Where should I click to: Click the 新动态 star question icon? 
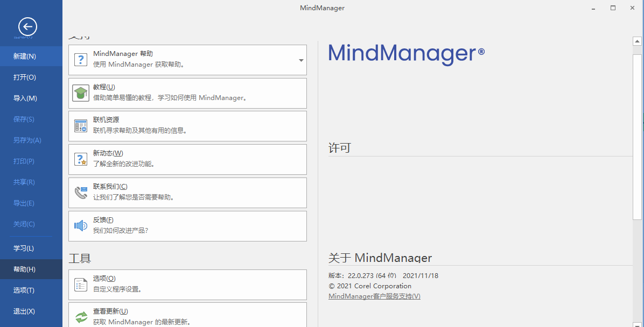pyautogui.click(x=81, y=159)
